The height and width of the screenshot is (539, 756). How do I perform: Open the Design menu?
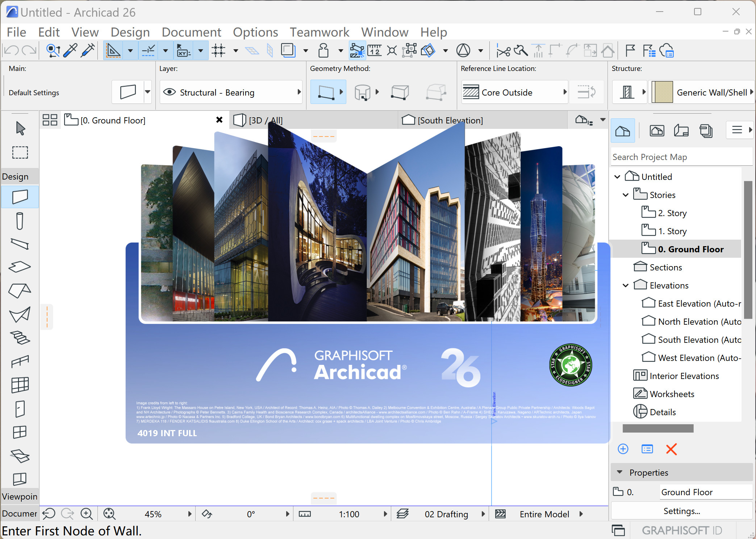pos(130,32)
